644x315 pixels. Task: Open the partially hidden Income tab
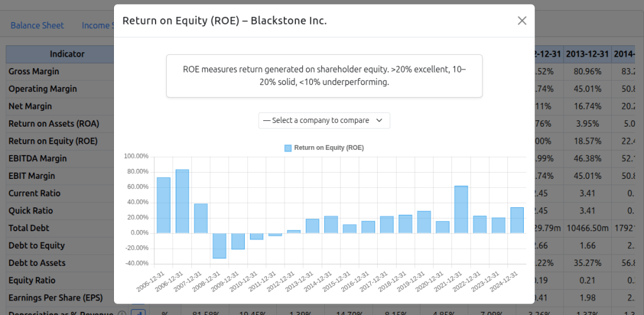pos(97,26)
